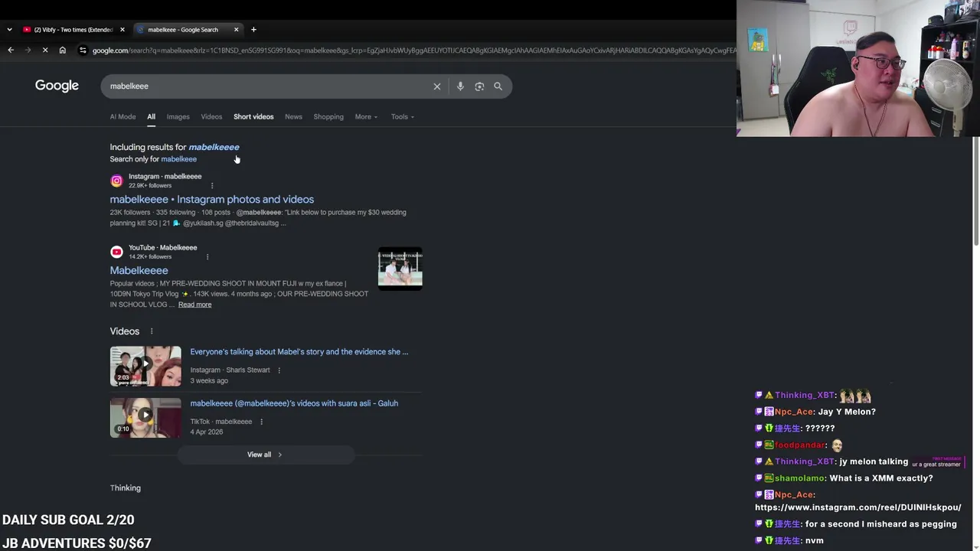Open mabelkeeee Instagram photos and videos result

click(x=212, y=200)
